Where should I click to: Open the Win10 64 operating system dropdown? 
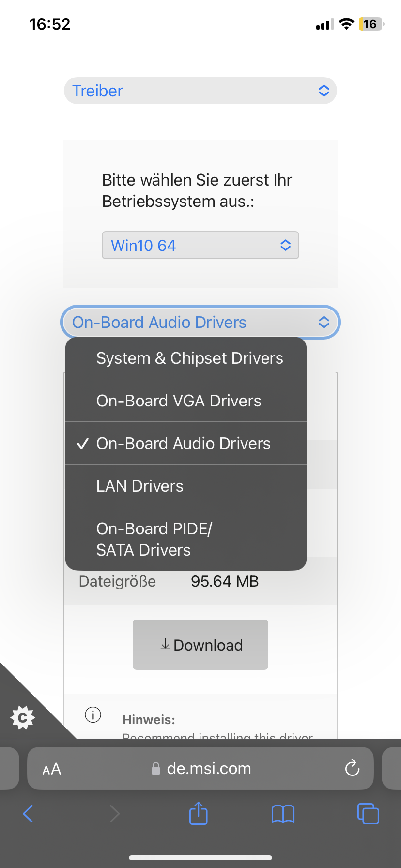click(x=200, y=245)
